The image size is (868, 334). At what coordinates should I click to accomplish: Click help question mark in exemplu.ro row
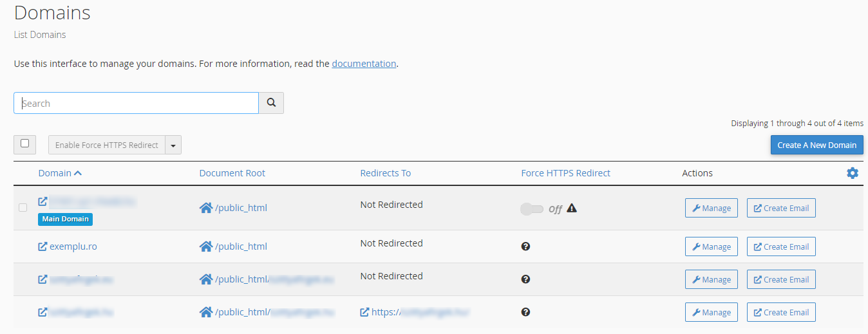(x=525, y=246)
